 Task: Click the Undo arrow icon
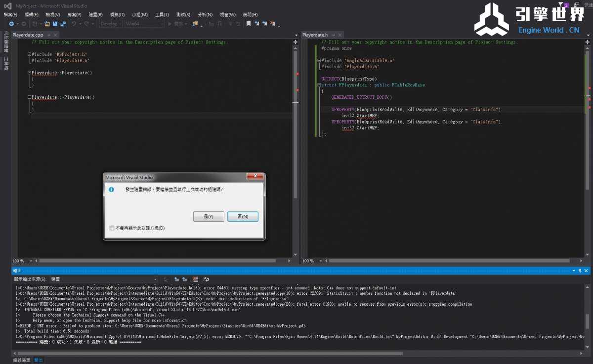coord(74,24)
